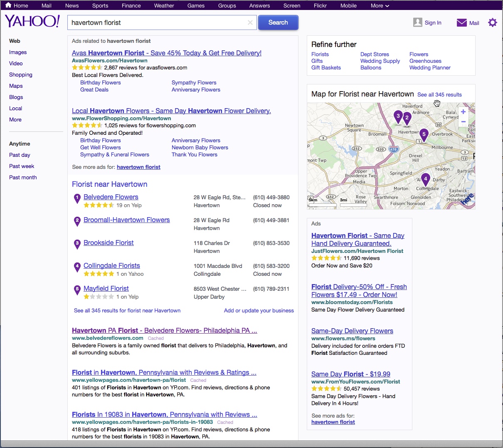Viewport: 503px width, 448px height.
Task: Click the Yahoo logo
Action: tap(32, 21)
